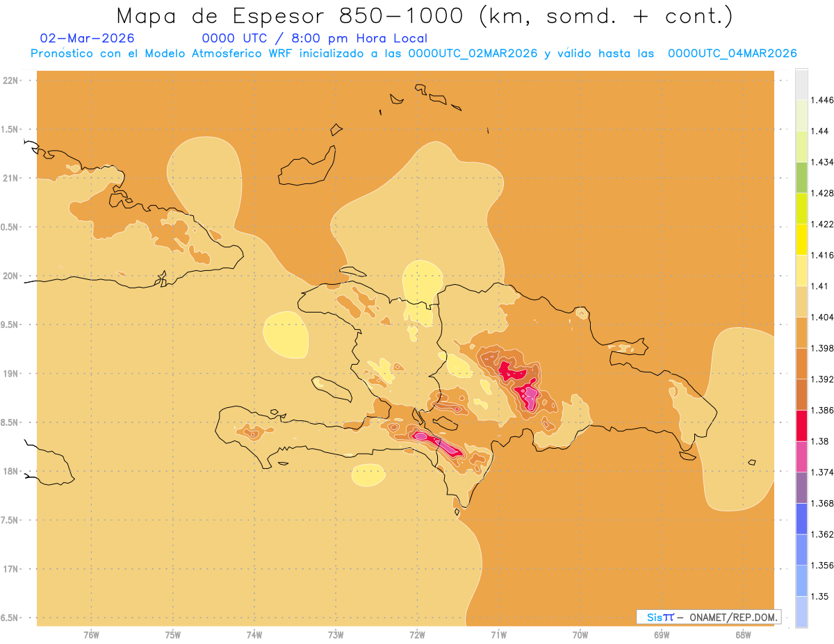
Task: Click the colorbar label '1.392'
Action: [x=822, y=379]
